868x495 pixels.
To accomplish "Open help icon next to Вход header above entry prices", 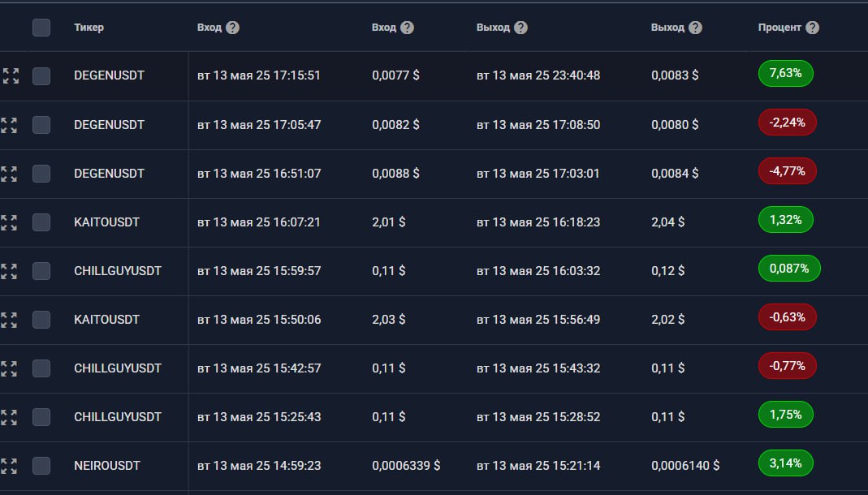I will click(407, 28).
